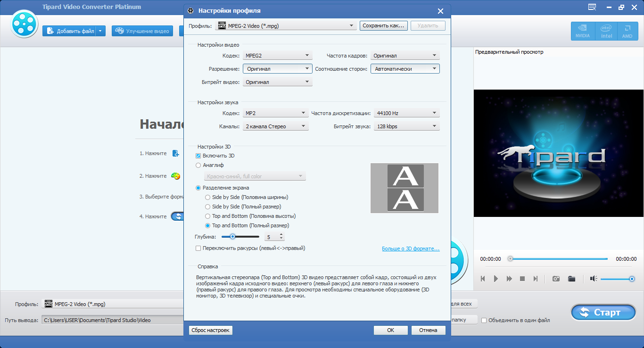
Task: Click the preview playback progress slider
Action: pyautogui.click(x=558, y=259)
